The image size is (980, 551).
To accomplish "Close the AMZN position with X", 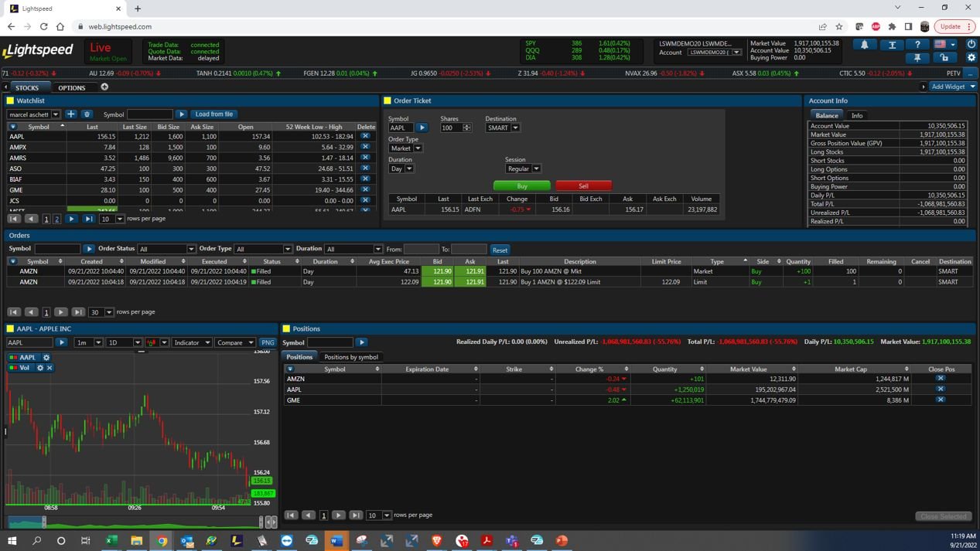I will tap(941, 379).
